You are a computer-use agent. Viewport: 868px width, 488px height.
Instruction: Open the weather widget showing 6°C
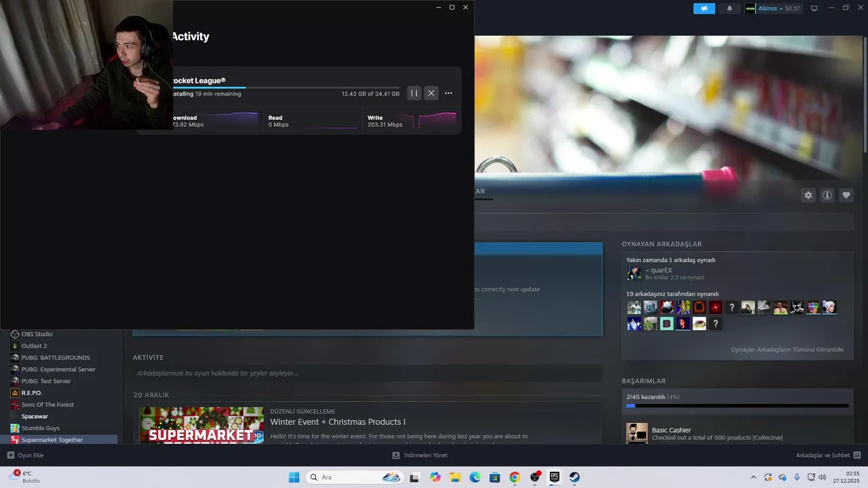point(25,476)
